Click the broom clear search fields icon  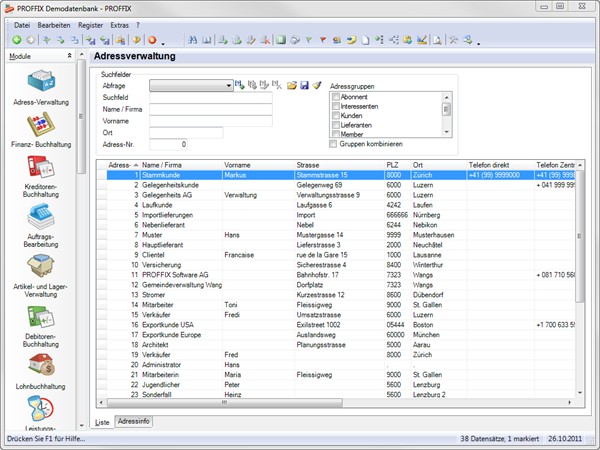(x=317, y=85)
